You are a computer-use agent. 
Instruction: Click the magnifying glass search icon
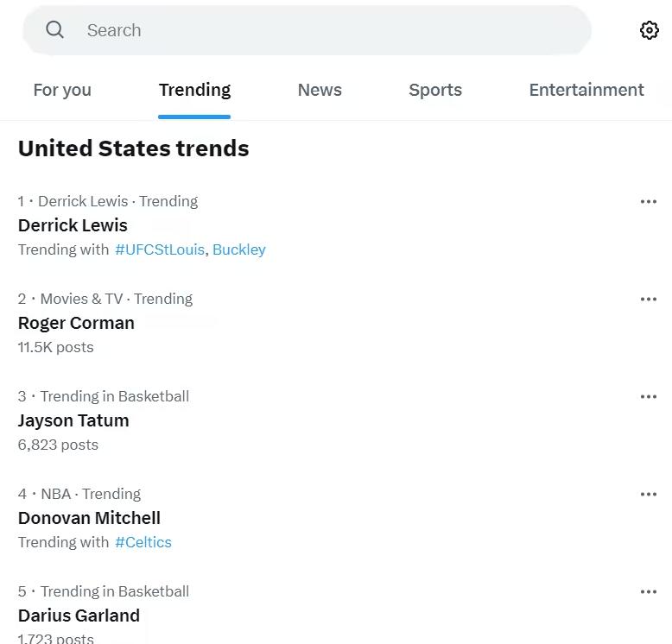coord(55,30)
